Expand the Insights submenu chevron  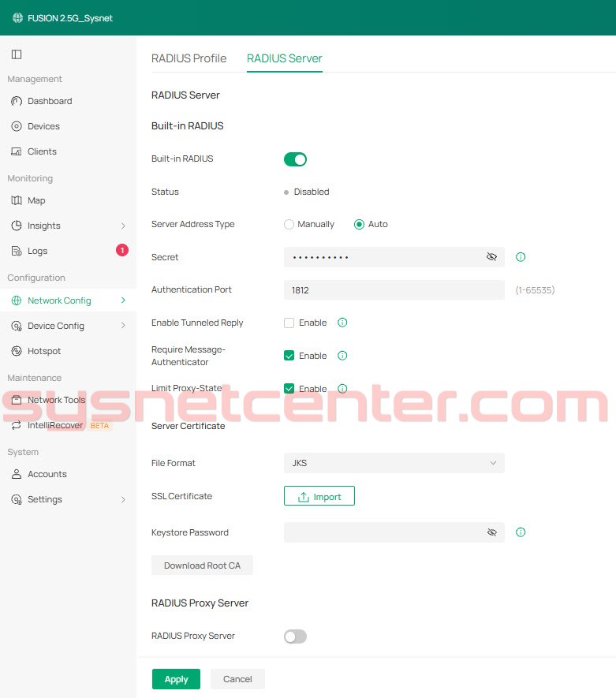[x=123, y=226]
